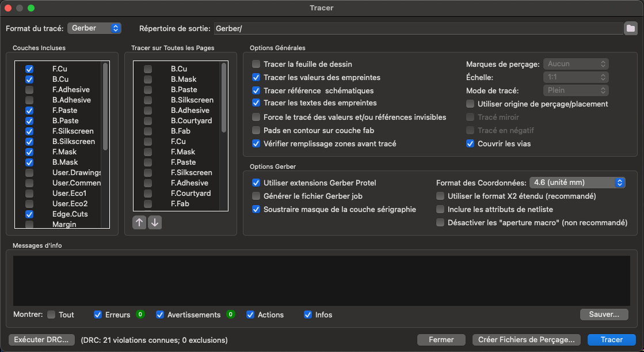Uncheck the F.Cu layer in Couches Incluses
Image resolution: width=644 pixels, height=352 pixels.
tap(29, 69)
